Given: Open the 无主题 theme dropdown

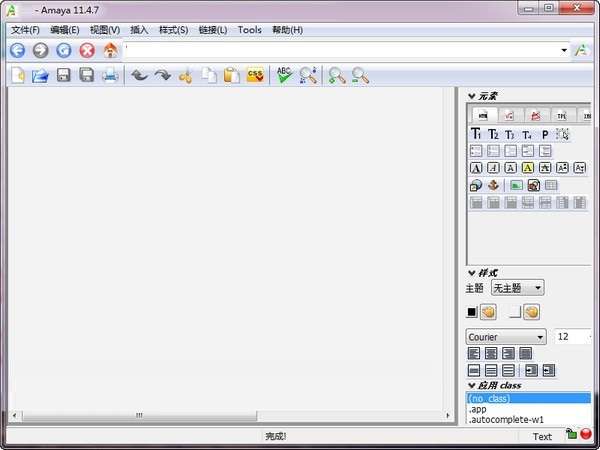Looking at the screenshot, I should pyautogui.click(x=517, y=288).
